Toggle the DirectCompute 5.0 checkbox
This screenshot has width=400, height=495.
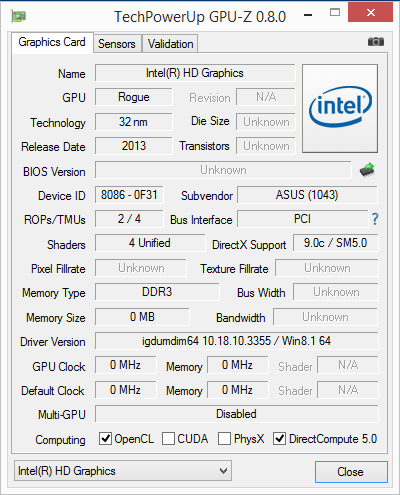coord(279,439)
